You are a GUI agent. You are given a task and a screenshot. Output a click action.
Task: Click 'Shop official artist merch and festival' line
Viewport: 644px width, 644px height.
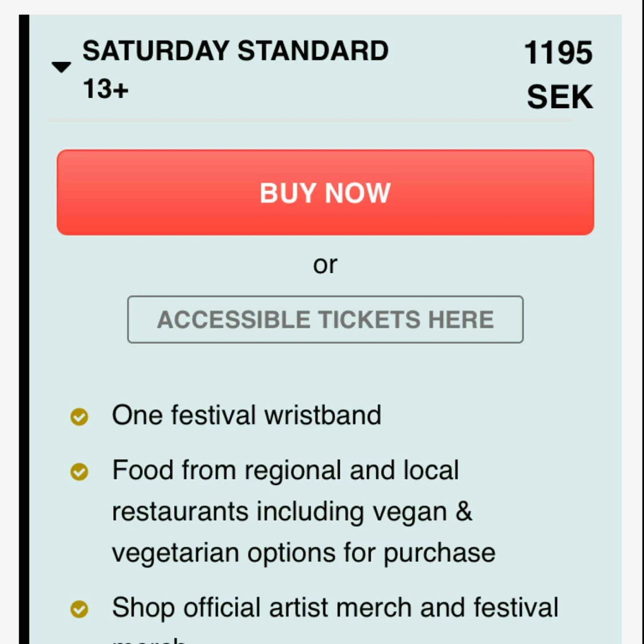click(x=335, y=607)
